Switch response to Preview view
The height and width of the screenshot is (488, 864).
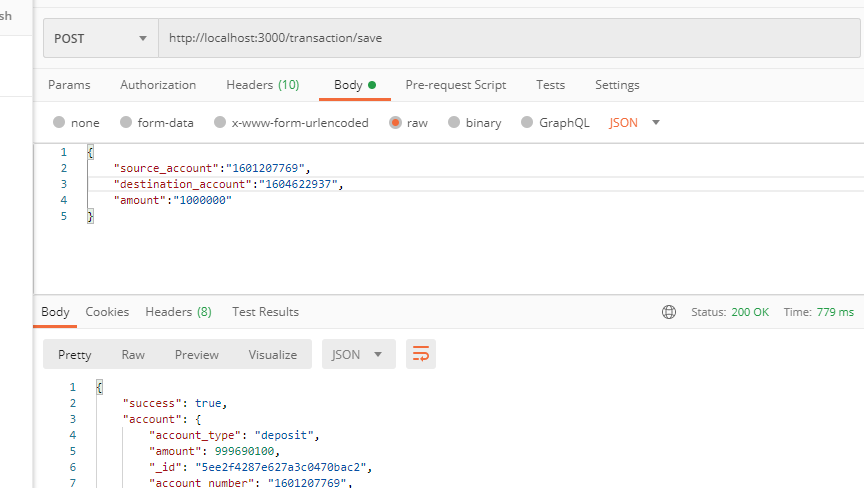[196, 354]
